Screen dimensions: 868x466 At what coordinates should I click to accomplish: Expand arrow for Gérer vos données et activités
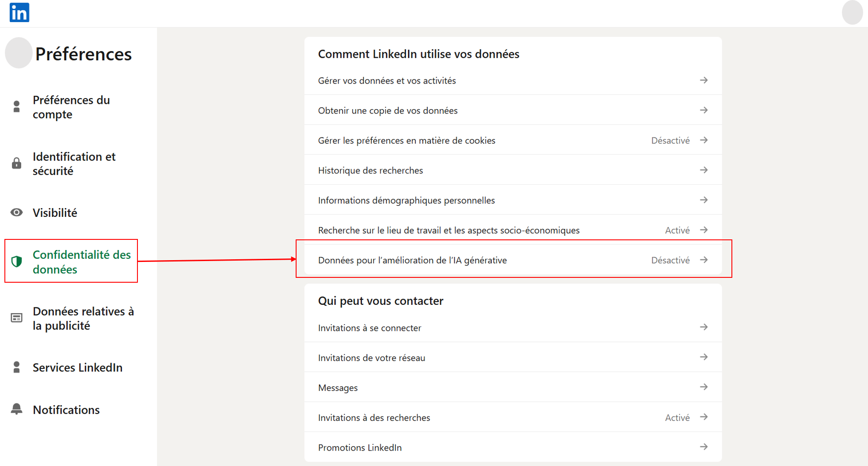[x=704, y=80]
